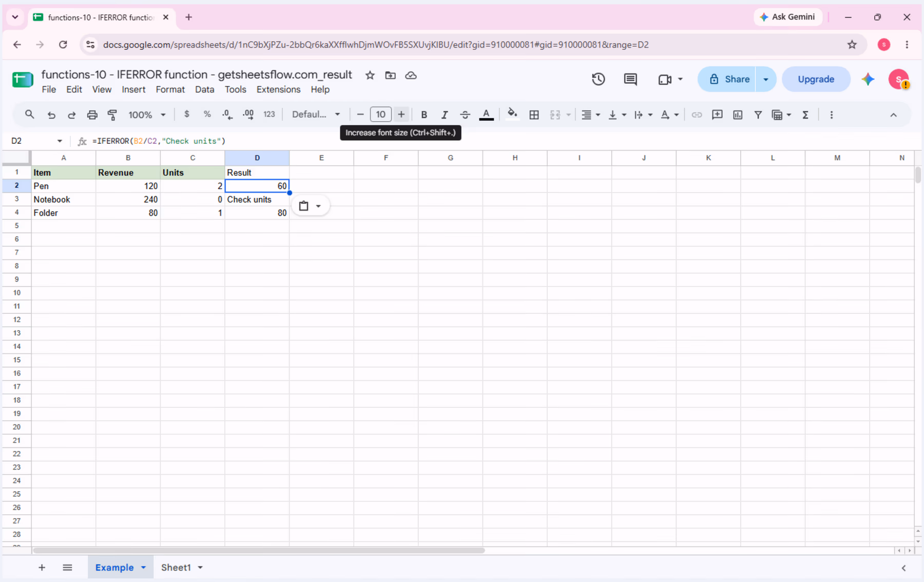Expand the paste options dropdown near D3
The height and width of the screenshot is (582, 924).
pos(318,206)
